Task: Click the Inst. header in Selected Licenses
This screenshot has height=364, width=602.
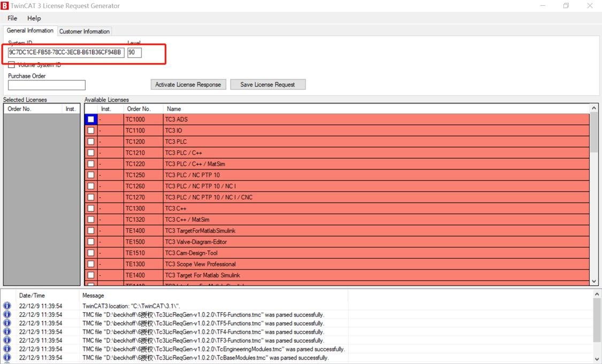Action: [71, 109]
